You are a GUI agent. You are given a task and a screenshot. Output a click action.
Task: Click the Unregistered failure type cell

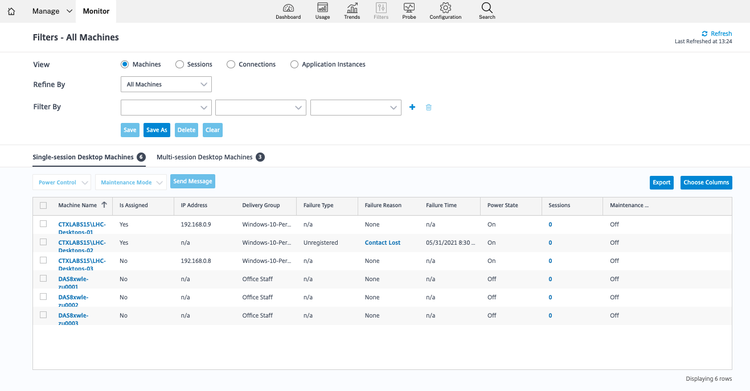click(x=320, y=243)
